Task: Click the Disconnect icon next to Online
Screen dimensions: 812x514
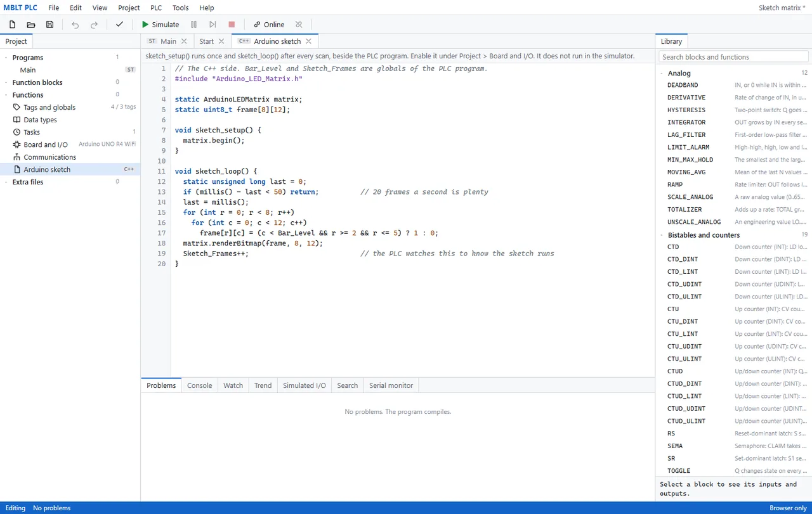Action: 299,25
